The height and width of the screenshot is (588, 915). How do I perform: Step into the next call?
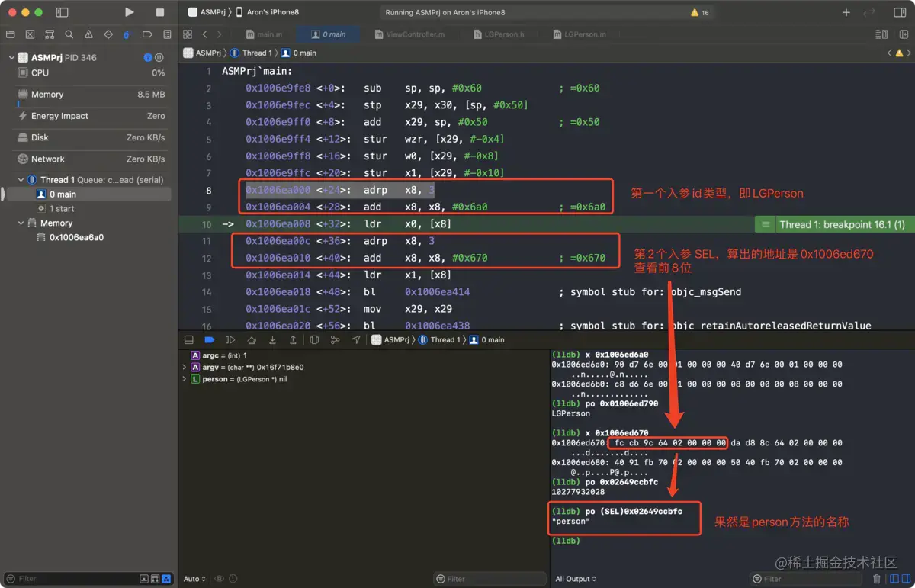tap(272, 340)
